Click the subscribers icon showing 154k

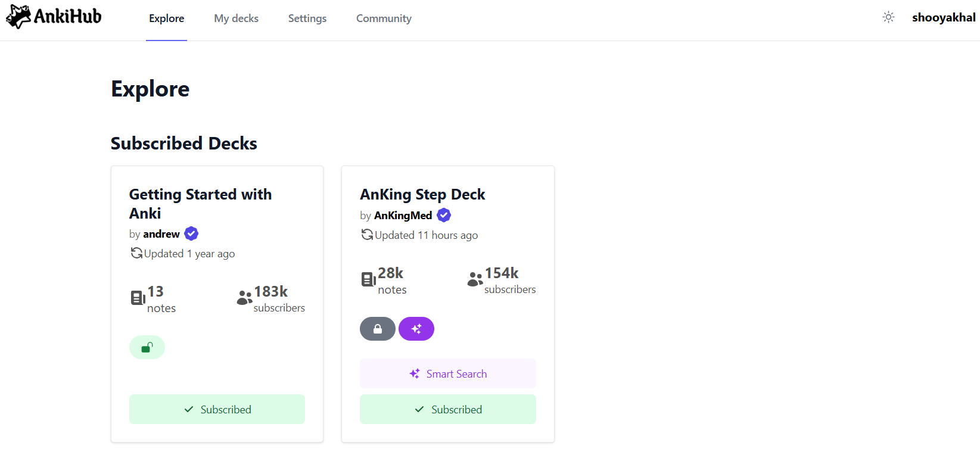[475, 279]
